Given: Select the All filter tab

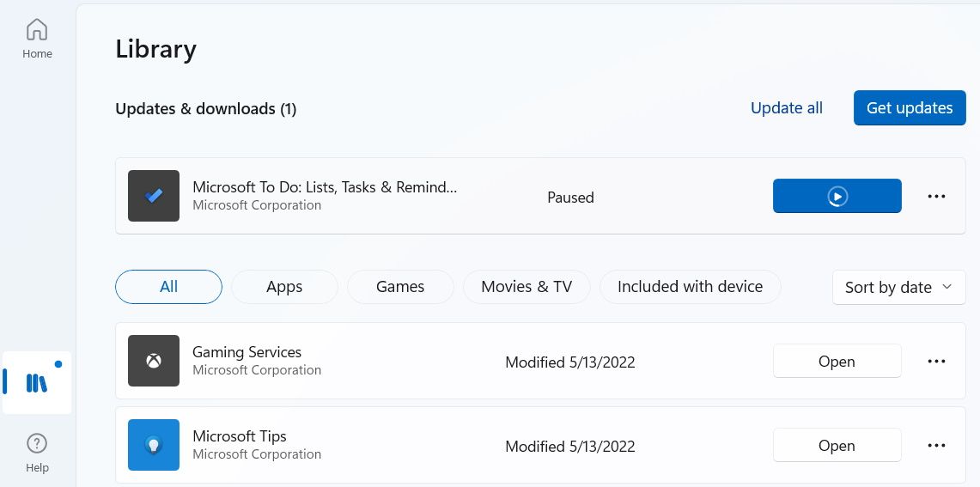Looking at the screenshot, I should (168, 287).
